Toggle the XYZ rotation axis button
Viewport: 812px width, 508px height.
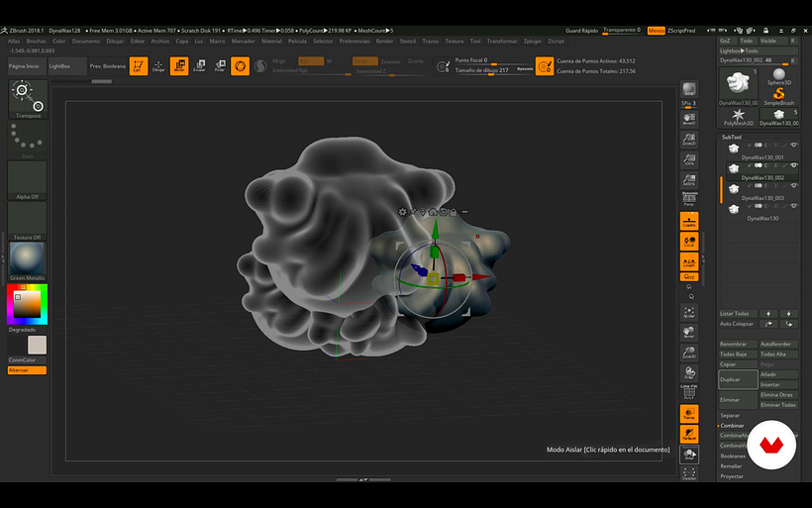click(689, 277)
